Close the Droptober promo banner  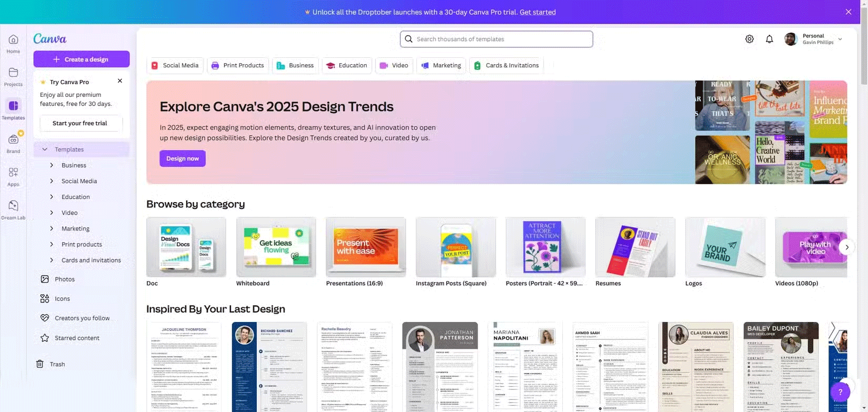(849, 12)
